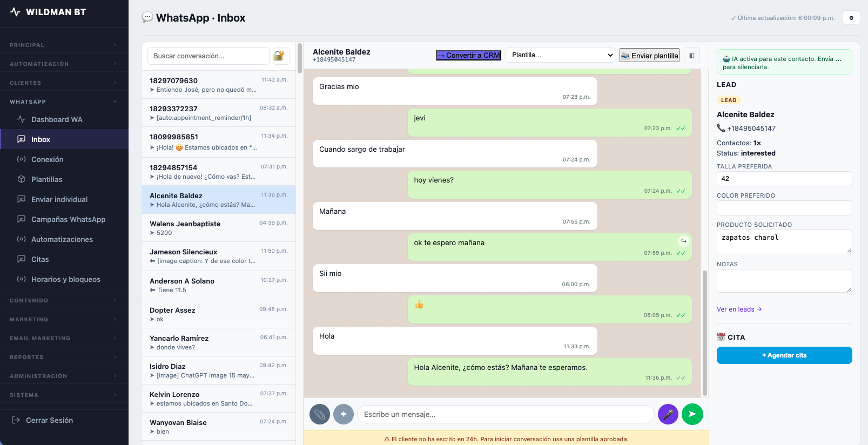Screen dimensions: 868x445
Task: Click the green send message button
Action: (x=692, y=414)
